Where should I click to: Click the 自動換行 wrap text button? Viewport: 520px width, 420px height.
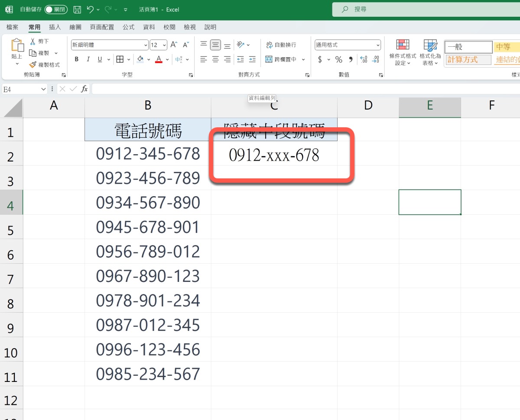coord(281,45)
